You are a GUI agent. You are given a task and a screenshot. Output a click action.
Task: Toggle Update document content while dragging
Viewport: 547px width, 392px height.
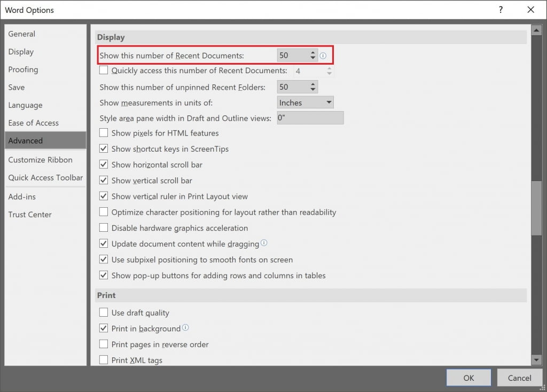click(x=104, y=244)
